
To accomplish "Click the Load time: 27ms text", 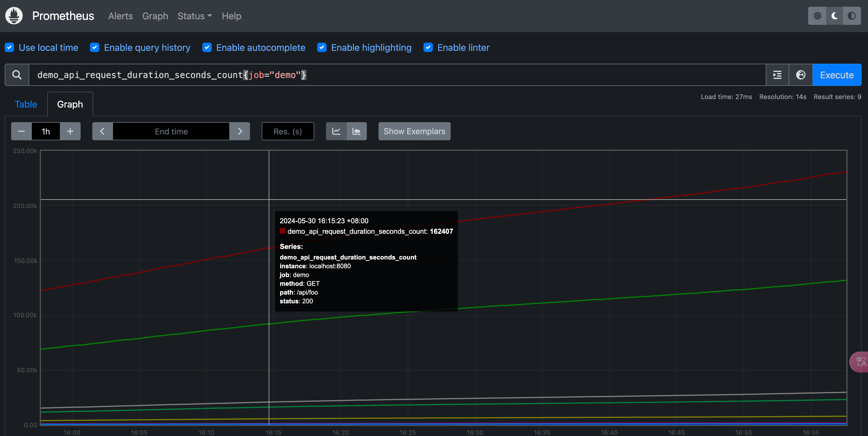I will pyautogui.click(x=726, y=97).
